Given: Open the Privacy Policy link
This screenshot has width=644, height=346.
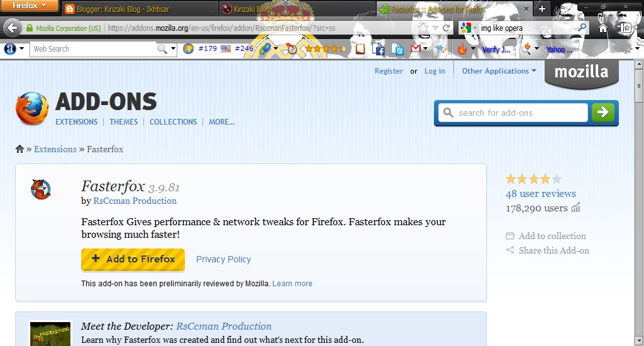Looking at the screenshot, I should pos(223,259).
